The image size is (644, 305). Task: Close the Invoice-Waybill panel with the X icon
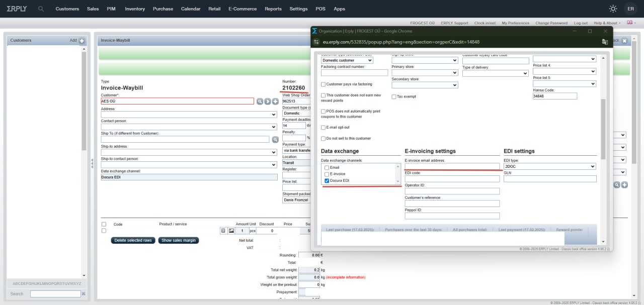(624, 41)
